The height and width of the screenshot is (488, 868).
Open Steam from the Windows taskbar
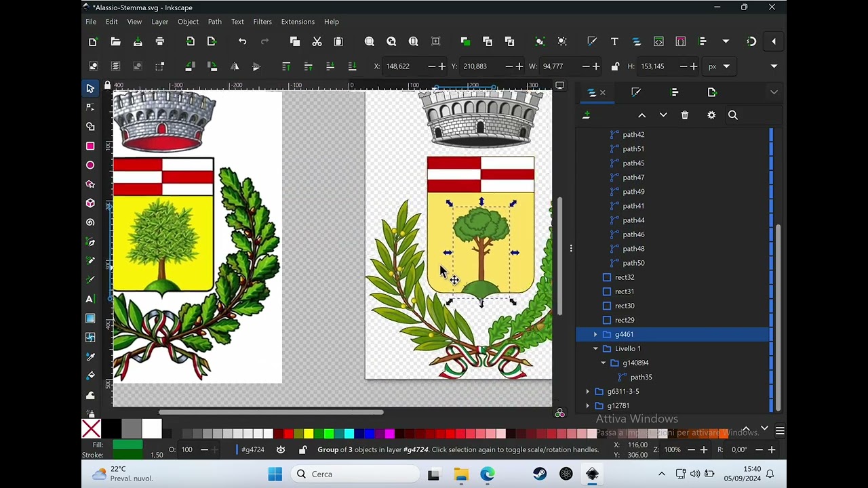(540, 474)
